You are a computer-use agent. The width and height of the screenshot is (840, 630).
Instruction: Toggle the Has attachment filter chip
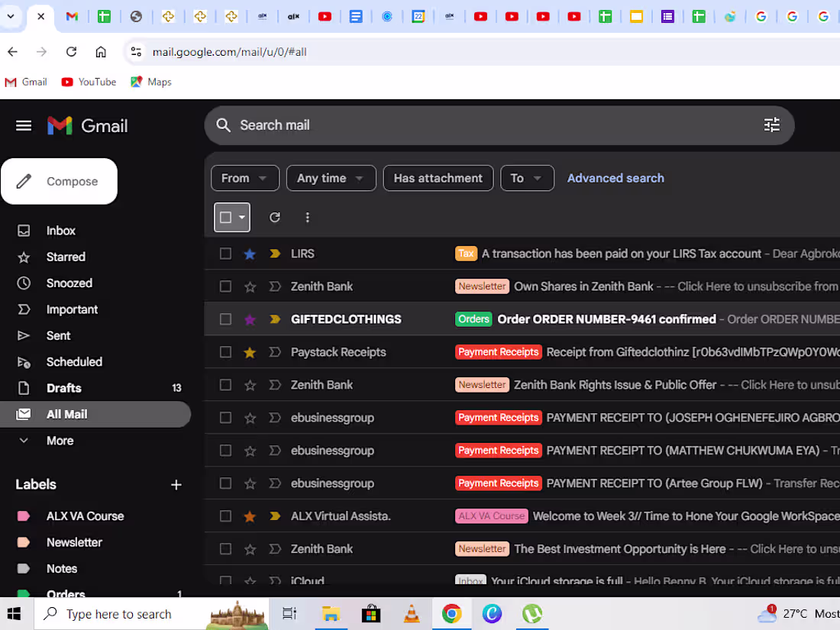tap(438, 179)
